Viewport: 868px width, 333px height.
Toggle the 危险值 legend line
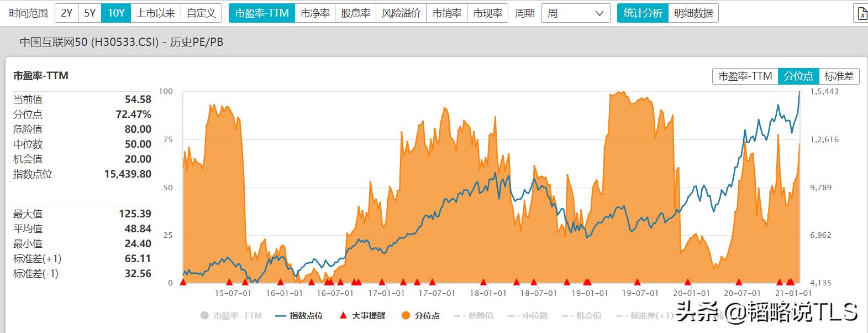click(x=474, y=315)
